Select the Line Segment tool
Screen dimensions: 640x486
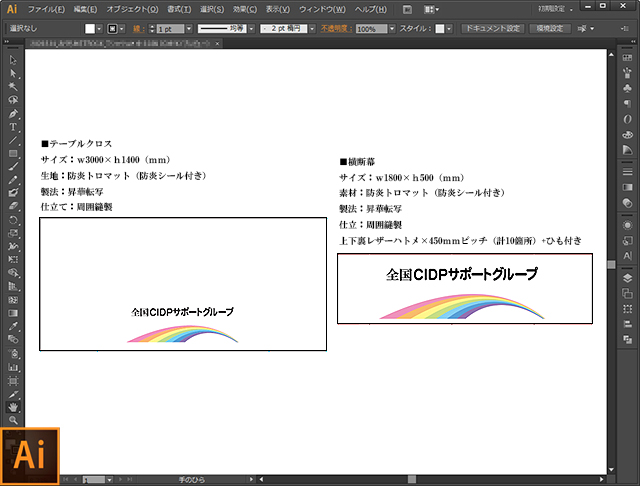point(13,140)
